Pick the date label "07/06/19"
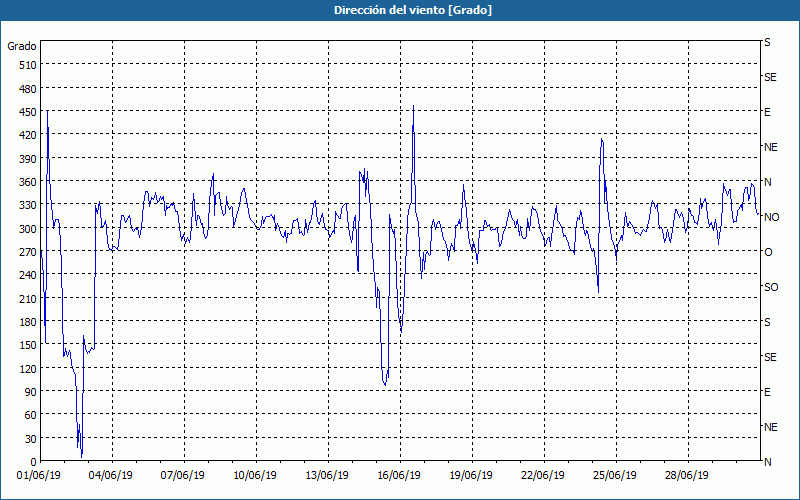Viewport: 800px width, 500px height. (183, 476)
